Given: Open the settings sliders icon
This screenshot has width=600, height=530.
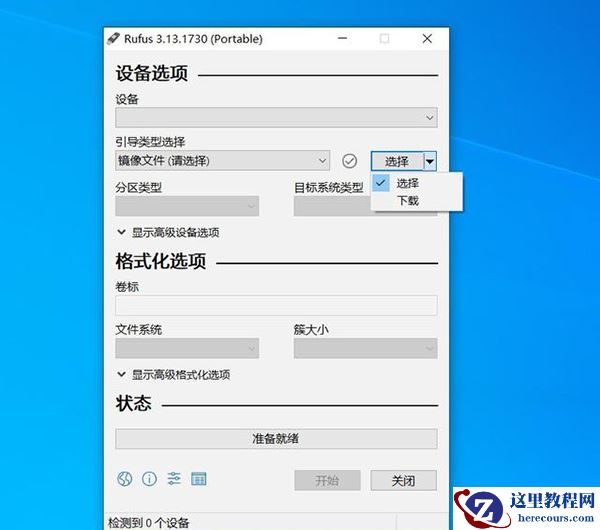Looking at the screenshot, I should click(x=174, y=479).
